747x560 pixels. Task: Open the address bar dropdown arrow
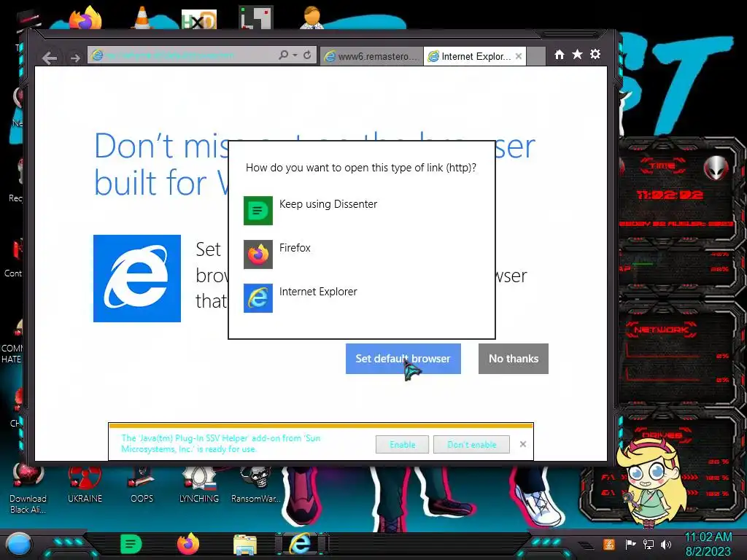coord(295,55)
